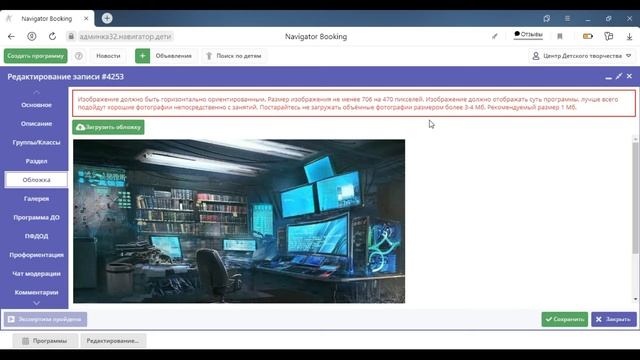Open the Объявления section
Viewport: 640px width, 360px height.
pyautogui.click(x=173, y=56)
